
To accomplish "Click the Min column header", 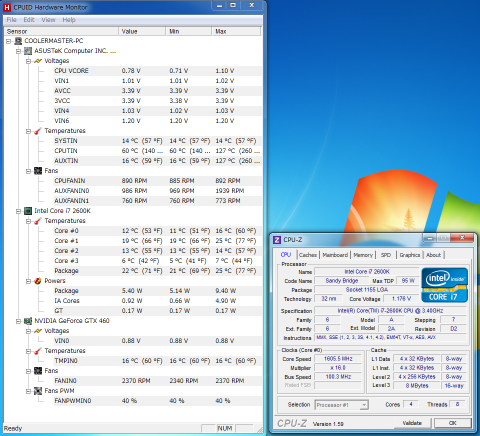I will [189, 31].
